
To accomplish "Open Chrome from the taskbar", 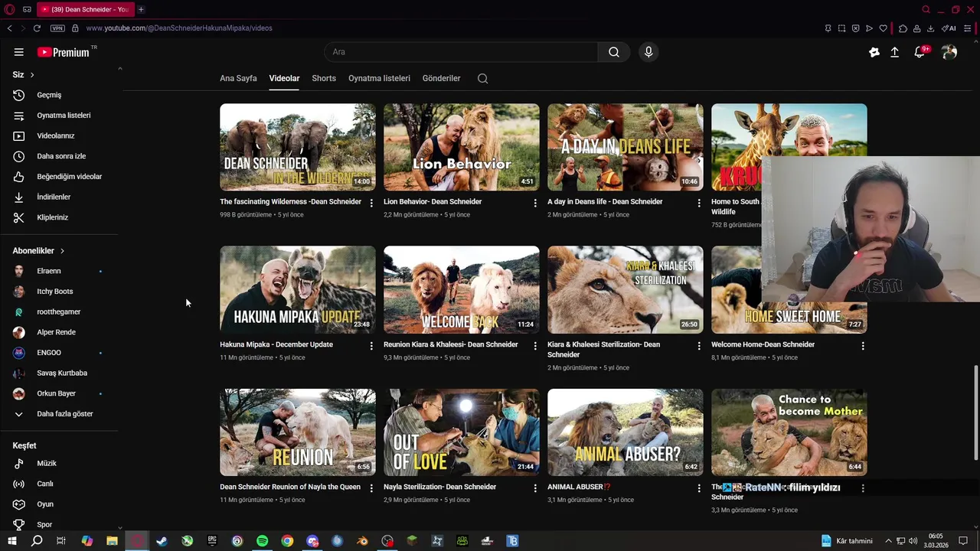I will (287, 541).
